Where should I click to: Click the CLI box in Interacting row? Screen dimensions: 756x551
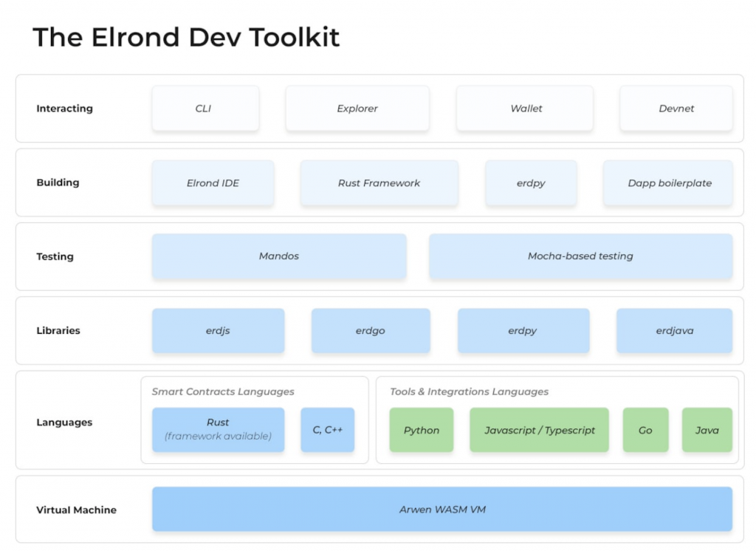tap(205, 109)
